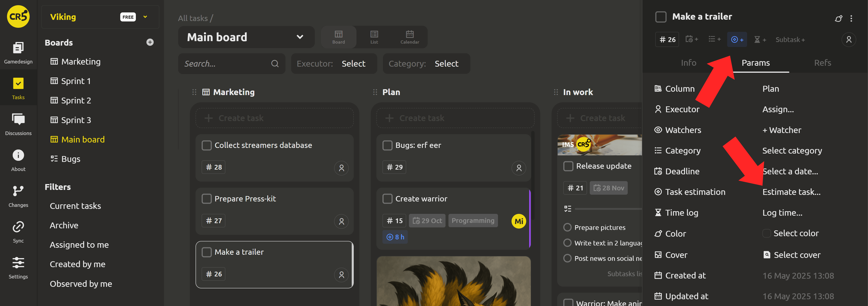Open the Settings section
The image size is (868, 306).
(x=18, y=268)
